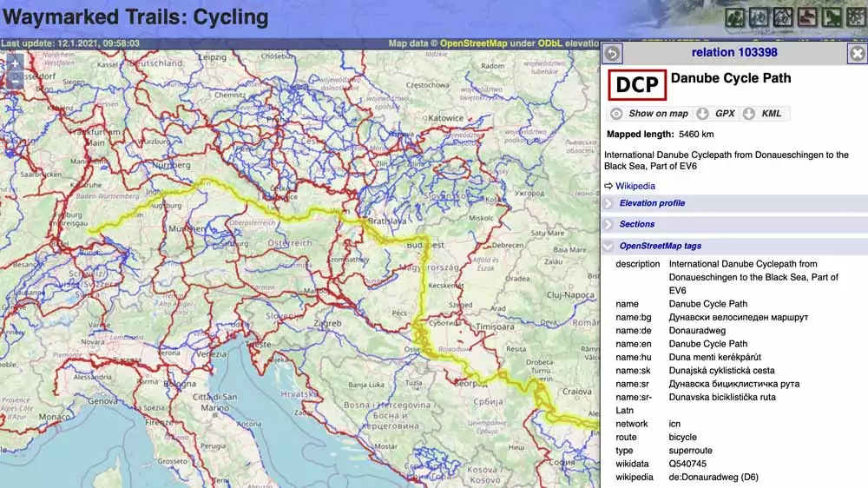This screenshot has width=868, height=488.
Task: Click Budapest on the map
Action: (x=425, y=245)
